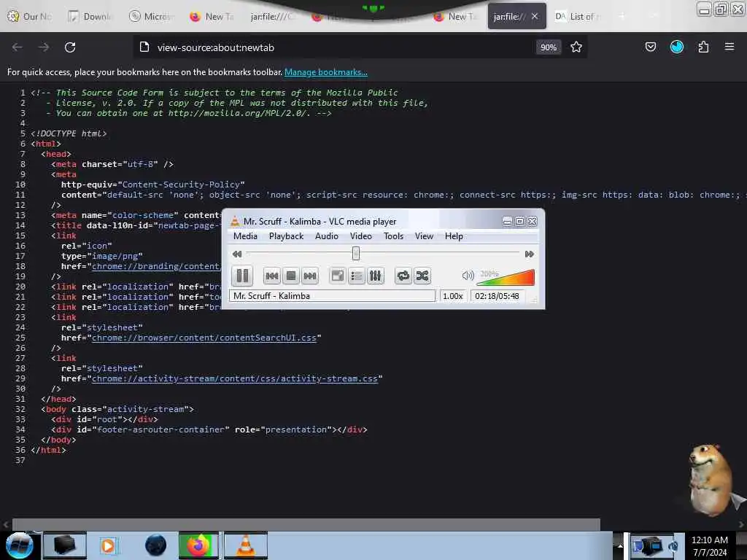This screenshot has height=560, width=747.
Task: Skip to previous track in VLC
Action: click(272, 276)
